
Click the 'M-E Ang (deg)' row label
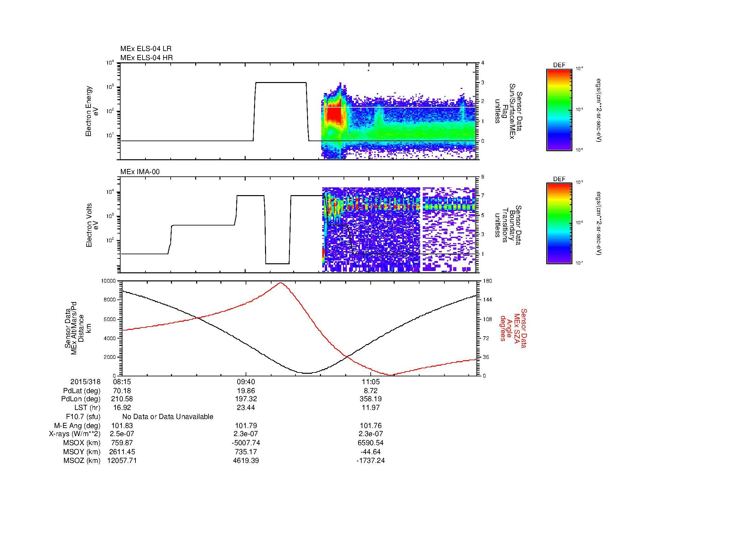tap(77, 426)
